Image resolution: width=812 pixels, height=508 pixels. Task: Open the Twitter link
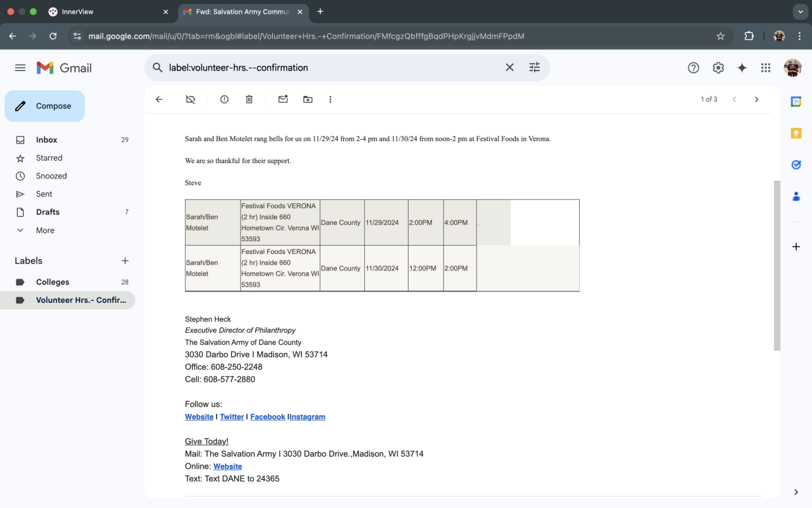232,417
